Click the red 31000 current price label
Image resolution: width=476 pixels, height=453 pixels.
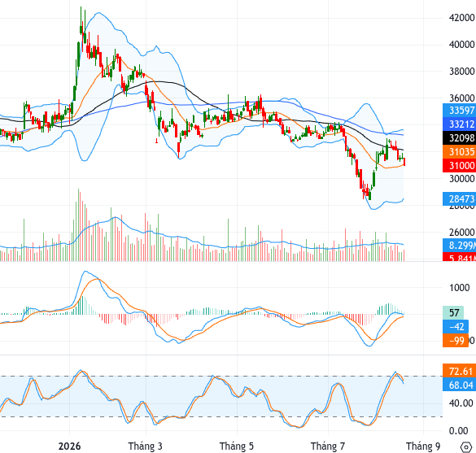(459, 166)
